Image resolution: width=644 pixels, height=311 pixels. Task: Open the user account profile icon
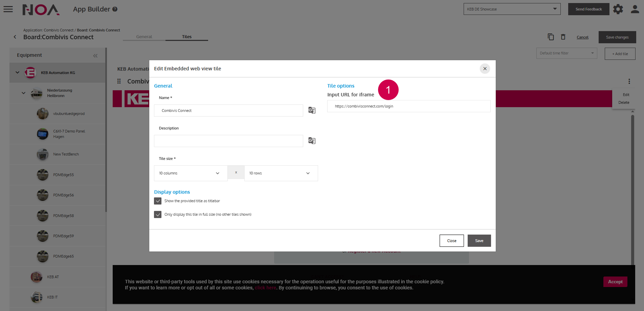tap(635, 9)
